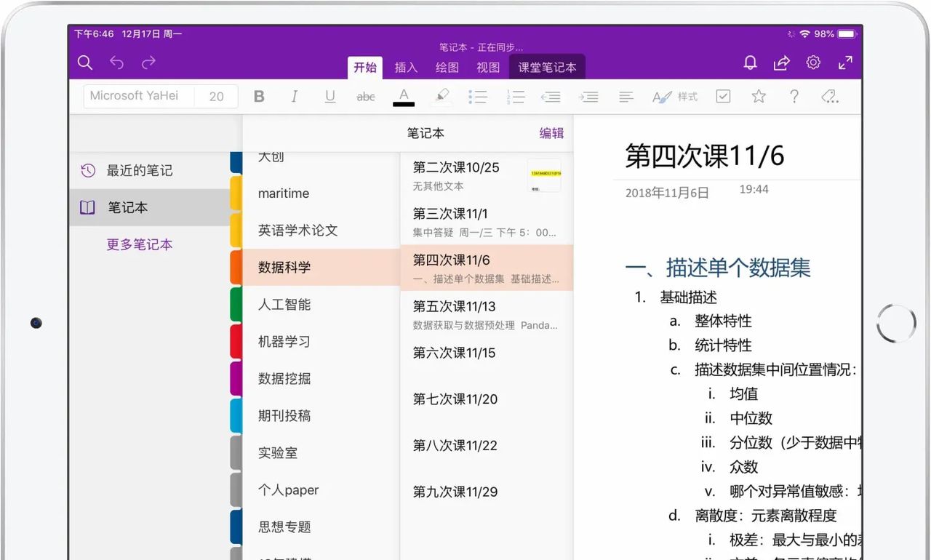
Task: Open the page 第五次课11/13
Action: (x=487, y=314)
